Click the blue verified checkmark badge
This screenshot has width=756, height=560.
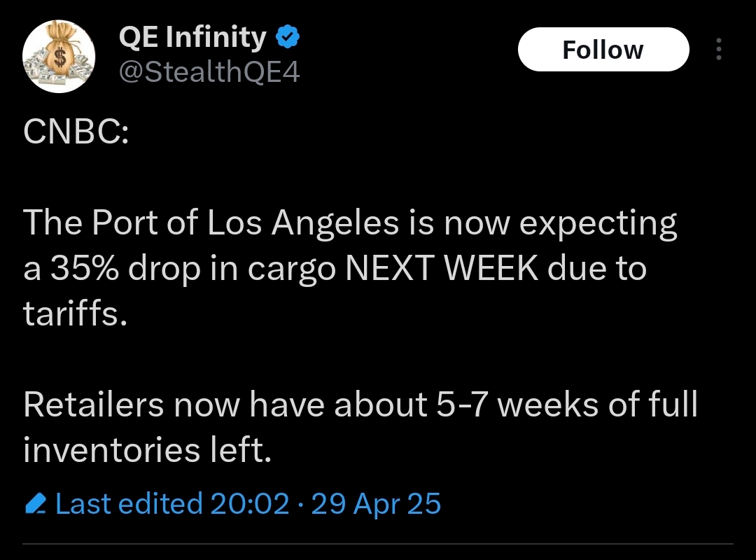tap(288, 37)
